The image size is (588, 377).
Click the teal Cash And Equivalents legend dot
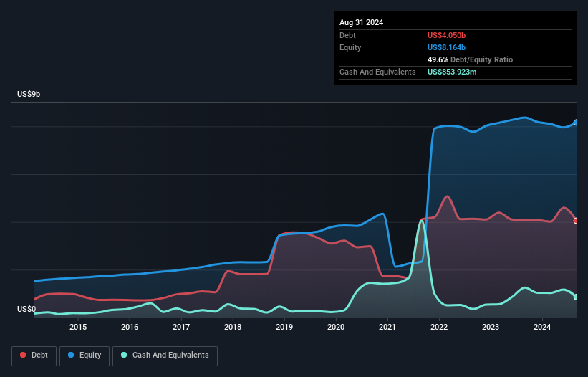124,355
